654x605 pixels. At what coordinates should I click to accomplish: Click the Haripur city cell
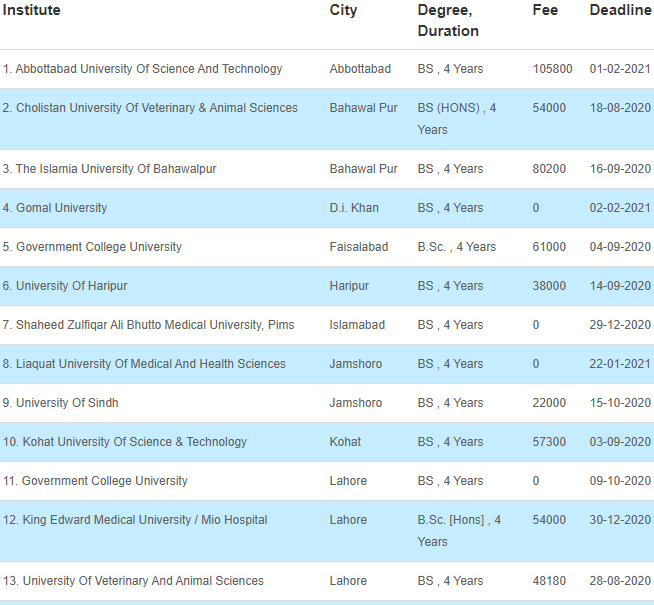click(349, 286)
